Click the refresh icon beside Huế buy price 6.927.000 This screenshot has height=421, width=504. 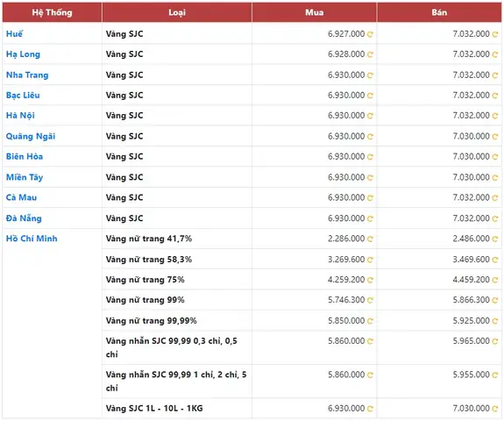point(370,34)
